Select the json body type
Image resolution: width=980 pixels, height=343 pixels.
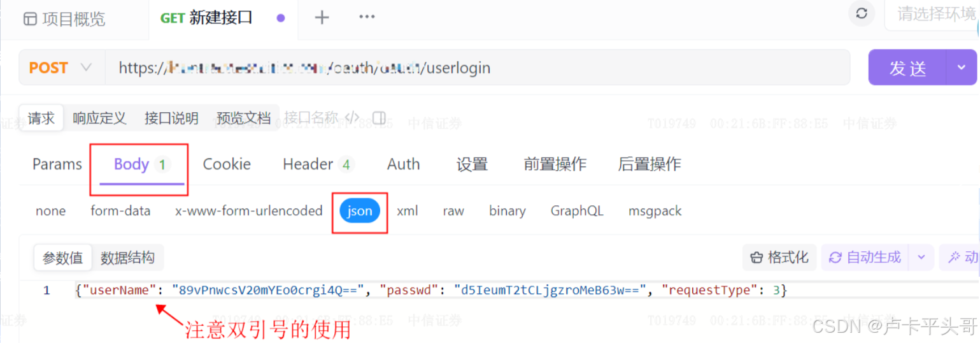click(360, 211)
